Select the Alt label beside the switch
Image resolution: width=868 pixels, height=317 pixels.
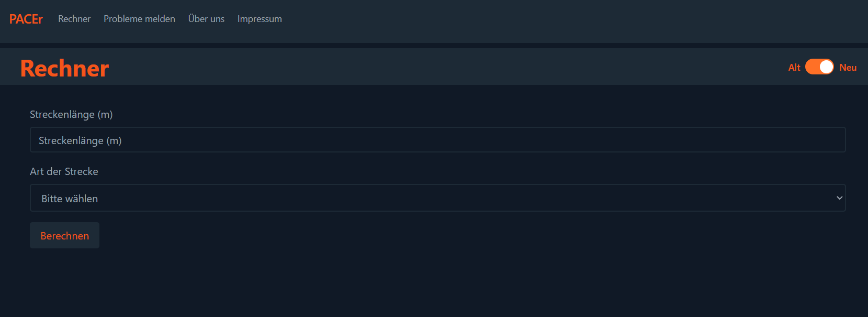coord(794,68)
